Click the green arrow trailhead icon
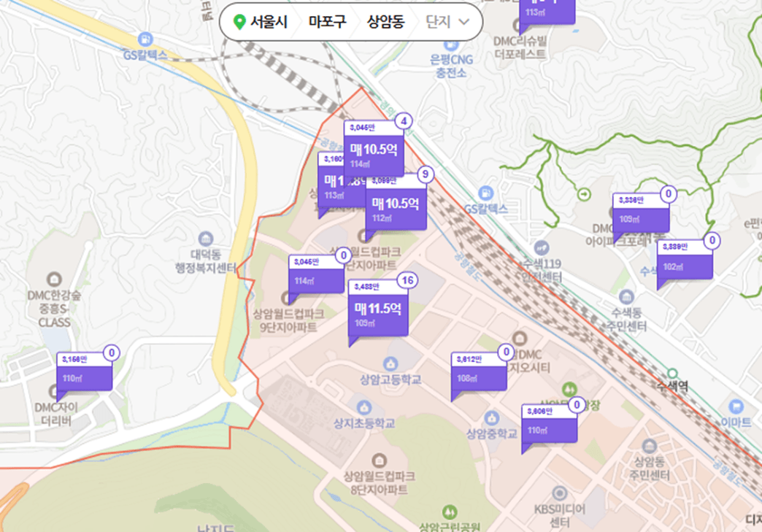 pos(584,195)
